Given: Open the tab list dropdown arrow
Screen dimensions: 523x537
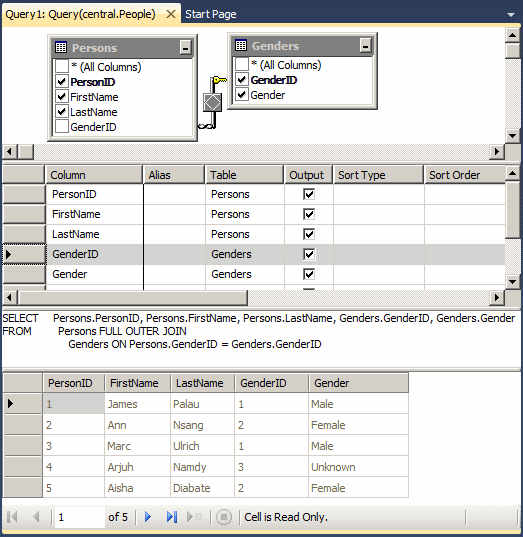Looking at the screenshot, I should pyautogui.click(x=511, y=15).
